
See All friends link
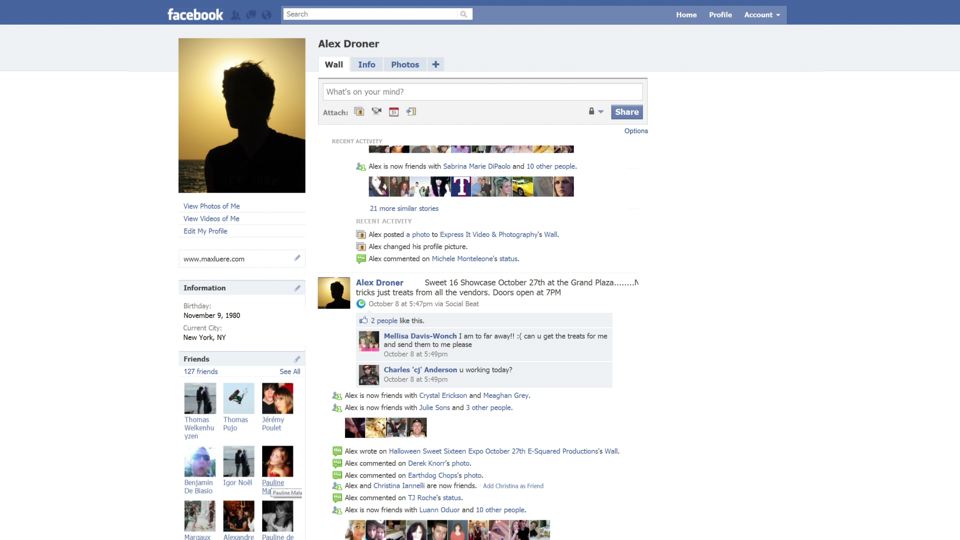coord(290,372)
